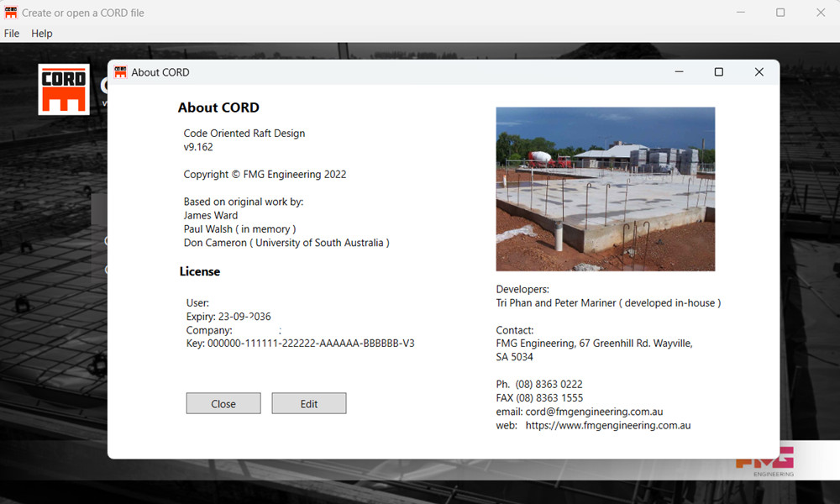Viewport: 840px width, 504px height.
Task: Open the File menu
Action: coord(12,34)
